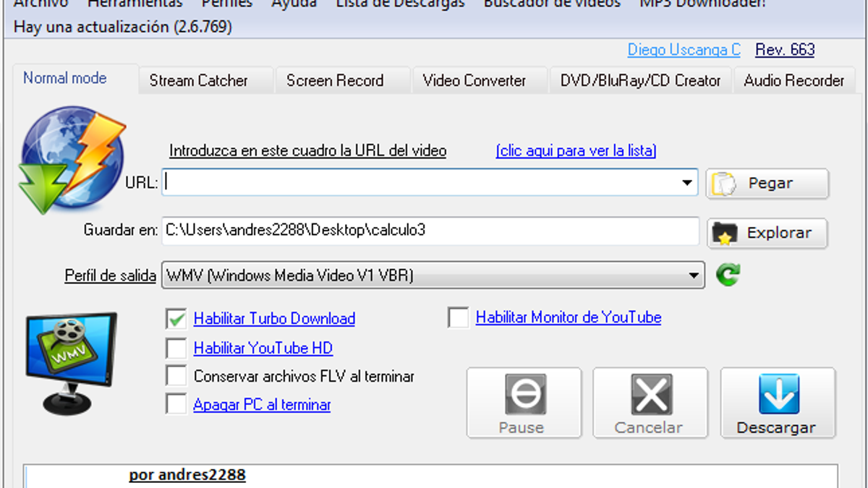The width and height of the screenshot is (868, 488).
Task: Open the Lista de Descargas menu
Action: pos(401,3)
